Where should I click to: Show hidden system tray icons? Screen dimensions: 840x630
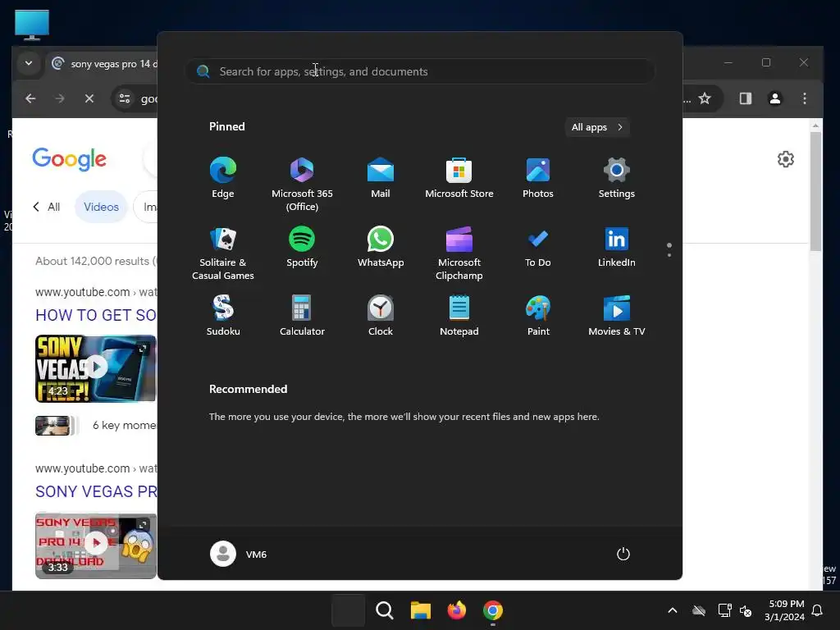click(x=673, y=610)
